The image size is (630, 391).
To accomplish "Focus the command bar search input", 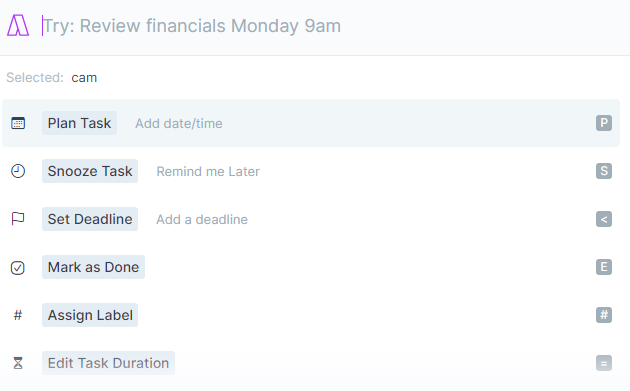I will pyautogui.click(x=329, y=26).
